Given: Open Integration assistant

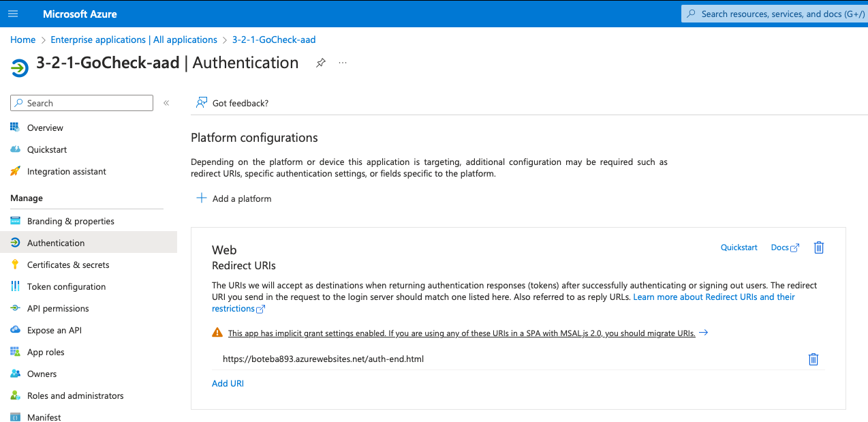Looking at the screenshot, I should click(67, 171).
